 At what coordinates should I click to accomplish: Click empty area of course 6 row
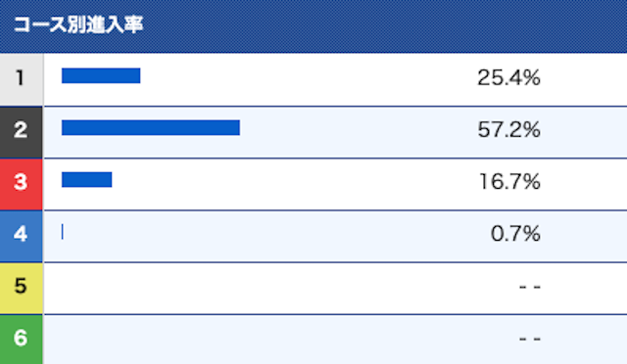pos(280,340)
